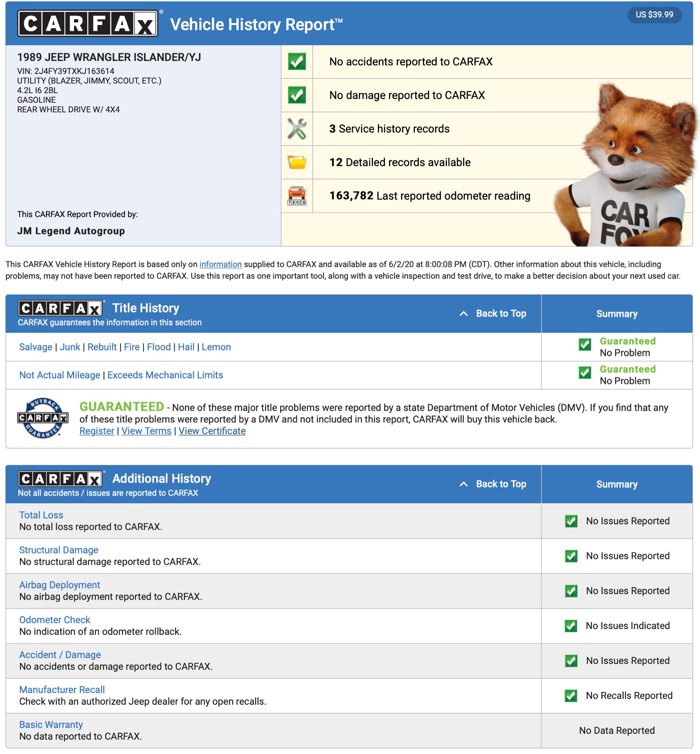This screenshot has height=754, width=700.
Task: Click the CARFAX Buyback Guarantee seal
Action: [x=43, y=418]
